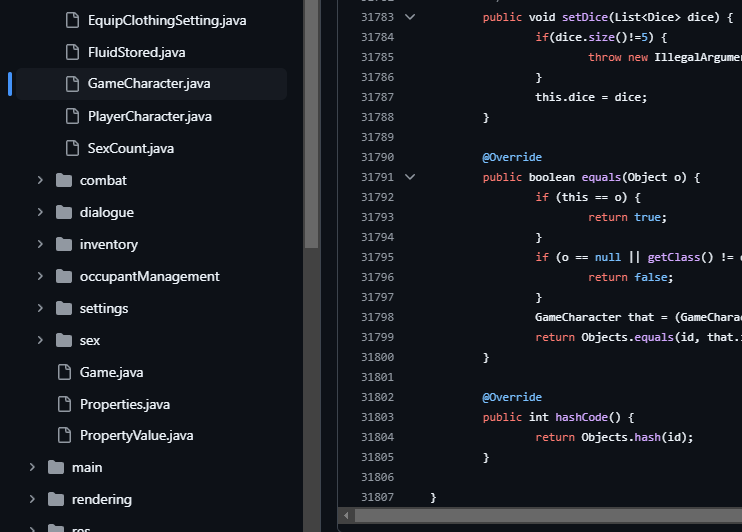
Task: Expand the dialogue folder chevron
Action: (x=40, y=213)
